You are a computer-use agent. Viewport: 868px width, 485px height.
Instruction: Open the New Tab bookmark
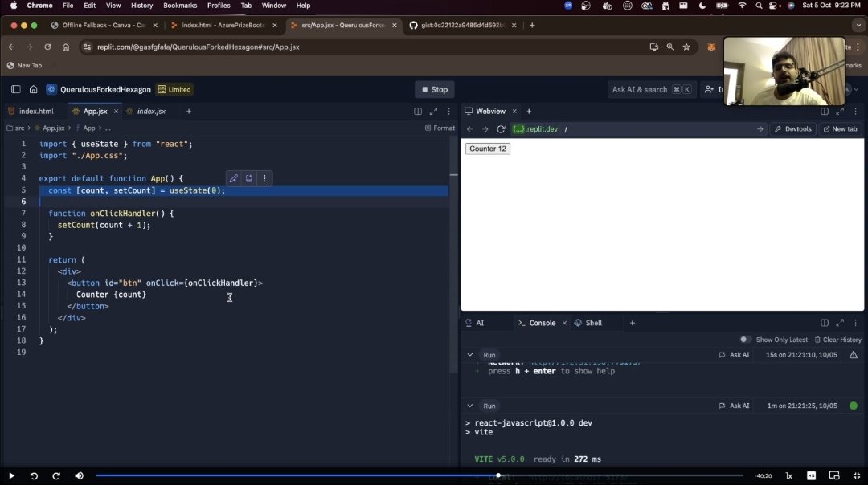point(24,65)
